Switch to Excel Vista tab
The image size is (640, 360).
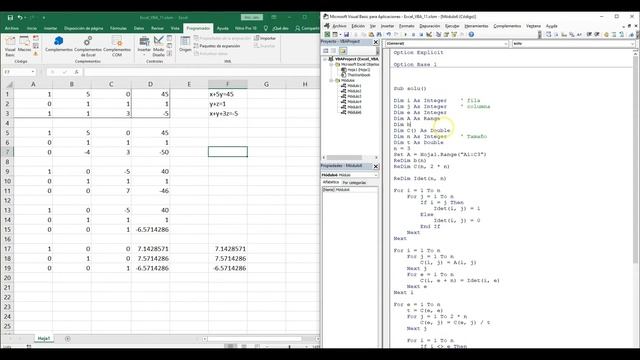click(175, 28)
